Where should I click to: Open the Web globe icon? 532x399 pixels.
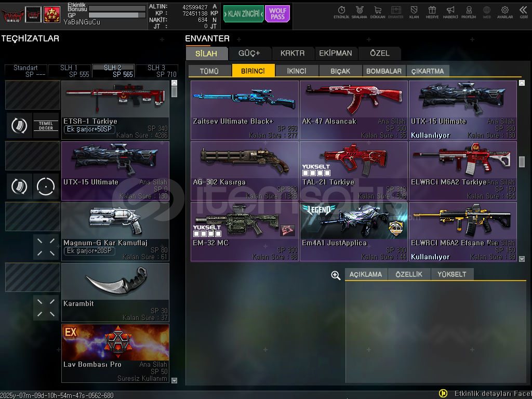click(x=486, y=12)
